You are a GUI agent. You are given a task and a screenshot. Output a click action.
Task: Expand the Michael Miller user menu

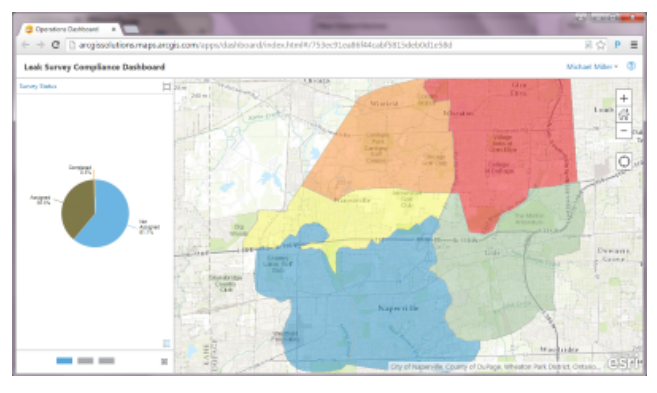coord(592,67)
